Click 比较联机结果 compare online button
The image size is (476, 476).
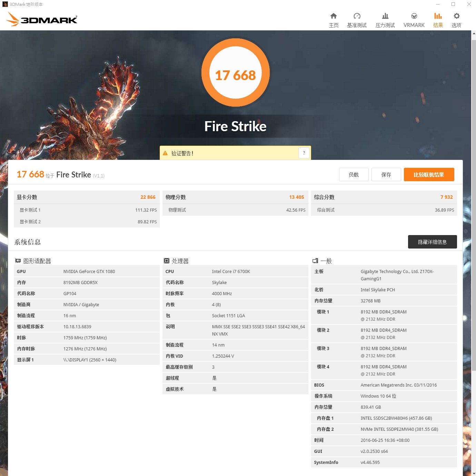coord(429,175)
